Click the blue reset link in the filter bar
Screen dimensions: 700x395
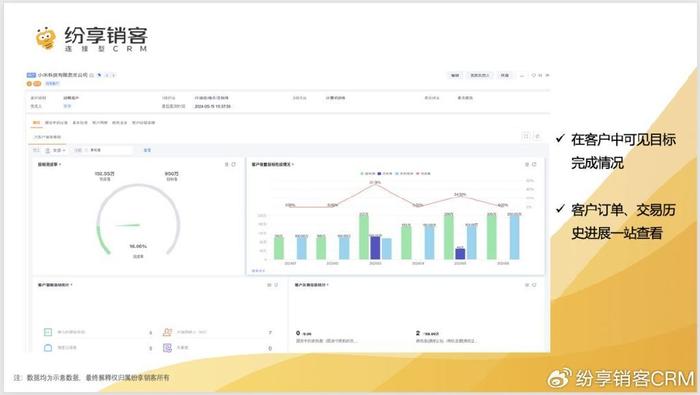147,150
